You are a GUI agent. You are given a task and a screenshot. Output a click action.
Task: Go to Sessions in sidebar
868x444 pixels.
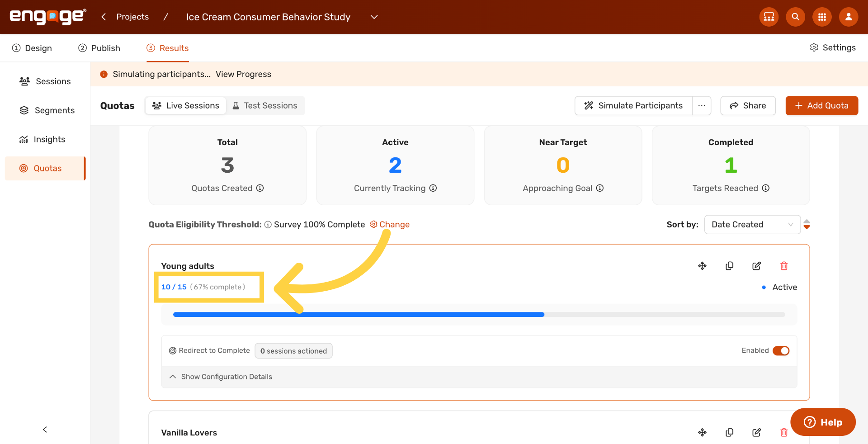pos(45,81)
